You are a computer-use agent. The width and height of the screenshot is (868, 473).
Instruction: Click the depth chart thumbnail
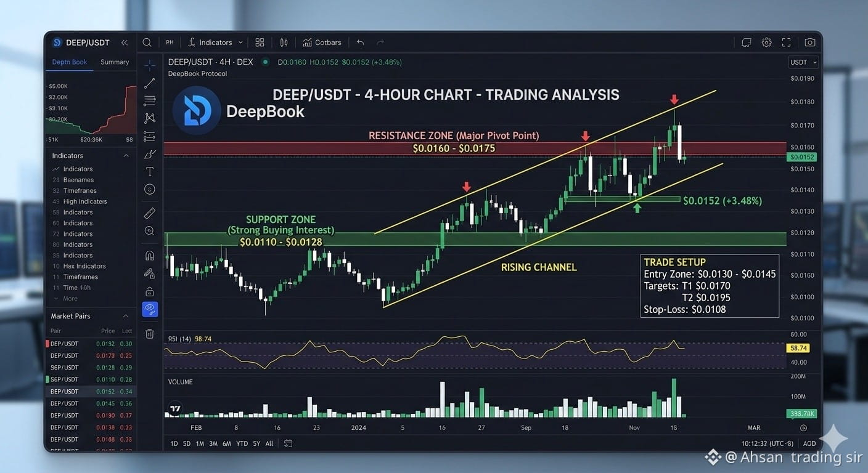91,110
